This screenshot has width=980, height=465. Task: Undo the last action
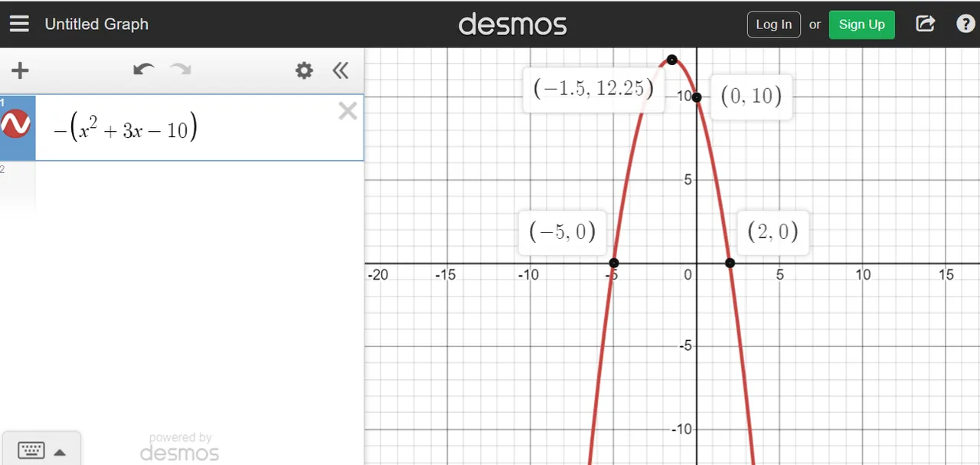[143, 70]
